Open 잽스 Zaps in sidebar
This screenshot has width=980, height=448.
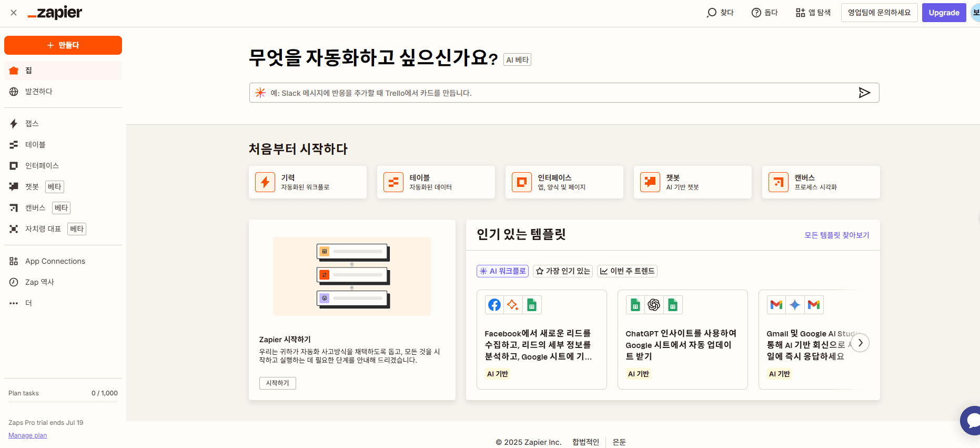pos(63,124)
